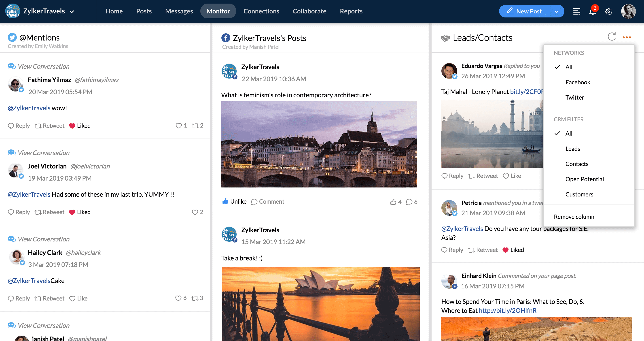Click handshake icon beside Leads/Contacts
644x341 pixels.
pyautogui.click(x=445, y=38)
